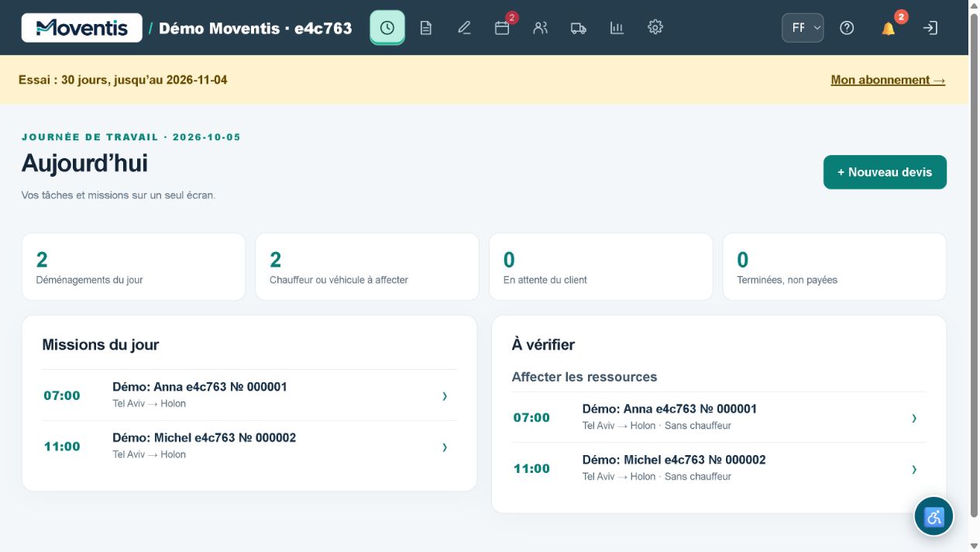
Task: Click the + Nouveau devis button
Action: (x=885, y=172)
